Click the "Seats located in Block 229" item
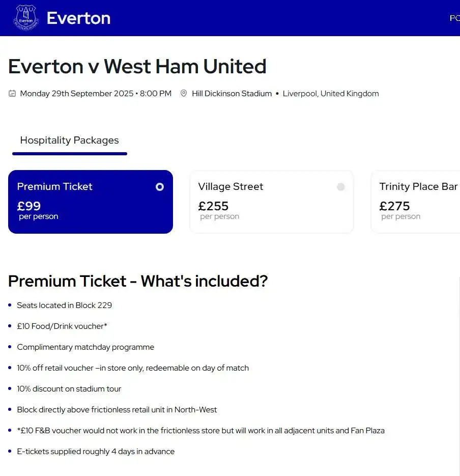This screenshot has height=476, width=460. [x=64, y=305]
